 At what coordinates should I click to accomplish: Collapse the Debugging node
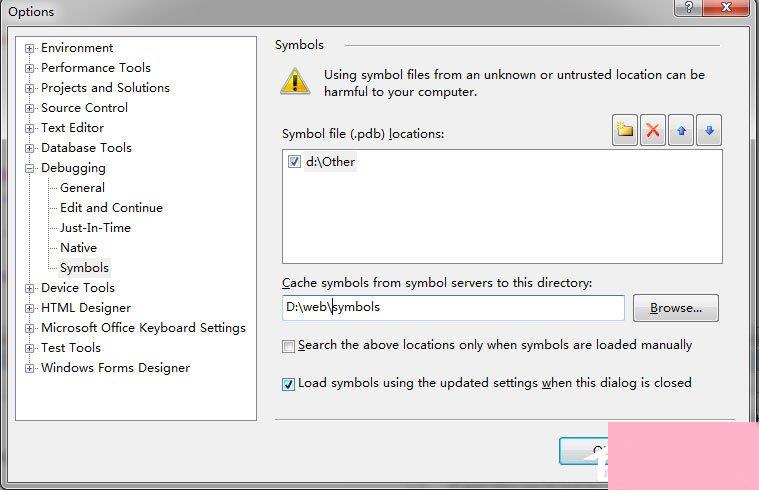click(x=30, y=168)
